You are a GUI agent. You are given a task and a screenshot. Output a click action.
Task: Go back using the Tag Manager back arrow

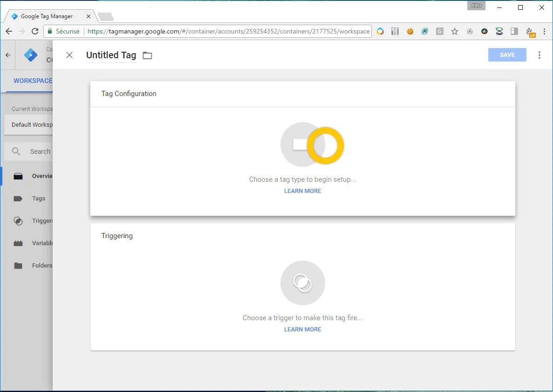pyautogui.click(x=8, y=55)
